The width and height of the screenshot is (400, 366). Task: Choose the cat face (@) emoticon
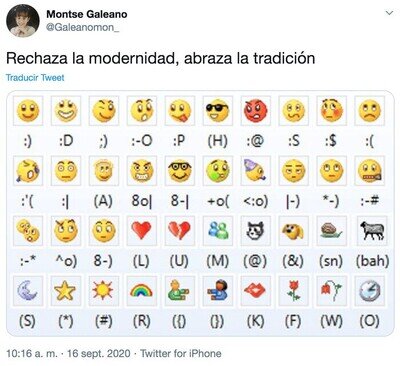click(255, 231)
